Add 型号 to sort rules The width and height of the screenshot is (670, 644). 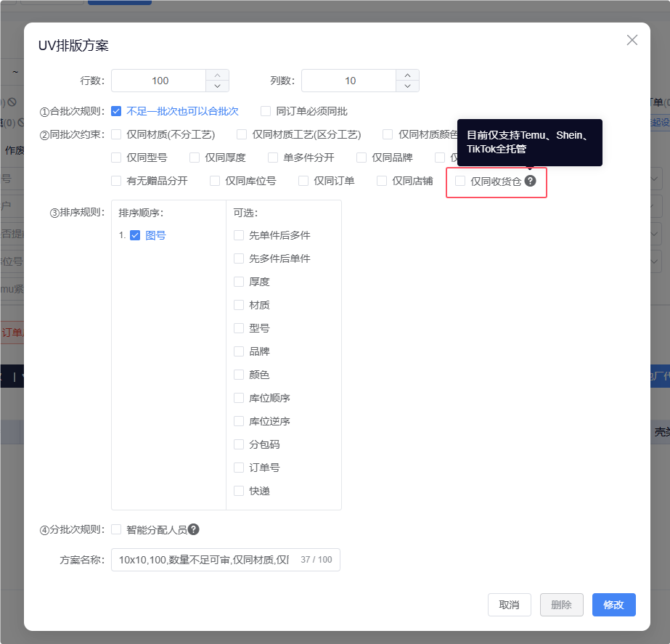[x=239, y=328]
